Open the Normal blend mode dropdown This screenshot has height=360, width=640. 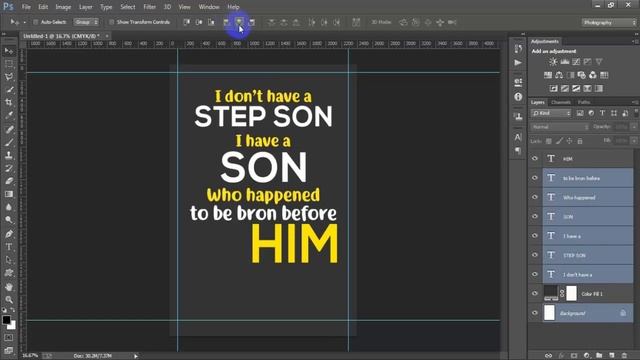(560, 127)
